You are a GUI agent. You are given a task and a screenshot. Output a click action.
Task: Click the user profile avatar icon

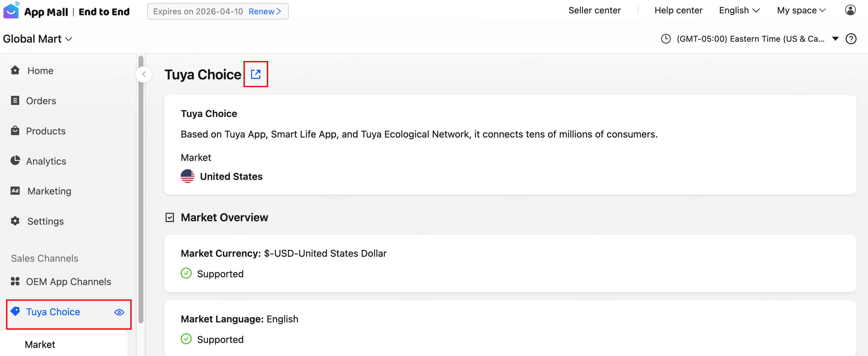pyautogui.click(x=850, y=10)
